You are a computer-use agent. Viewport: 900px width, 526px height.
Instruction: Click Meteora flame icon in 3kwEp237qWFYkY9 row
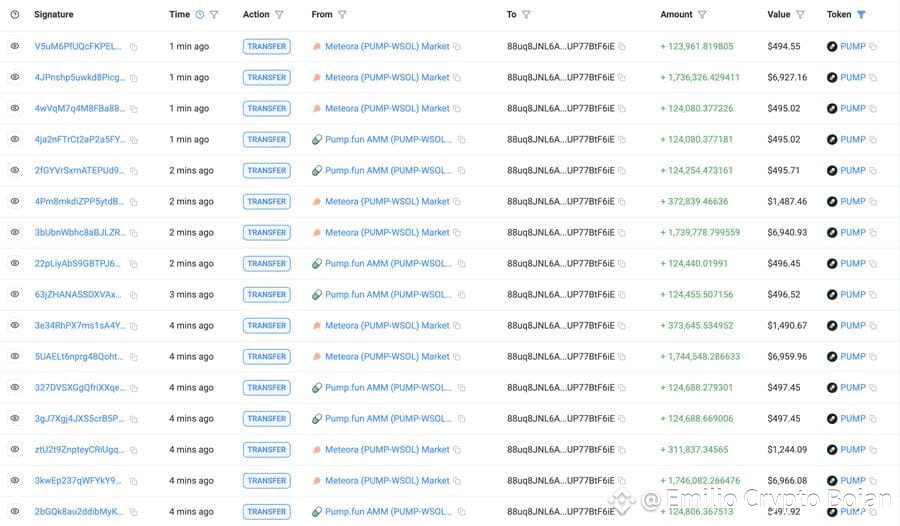pyautogui.click(x=316, y=481)
